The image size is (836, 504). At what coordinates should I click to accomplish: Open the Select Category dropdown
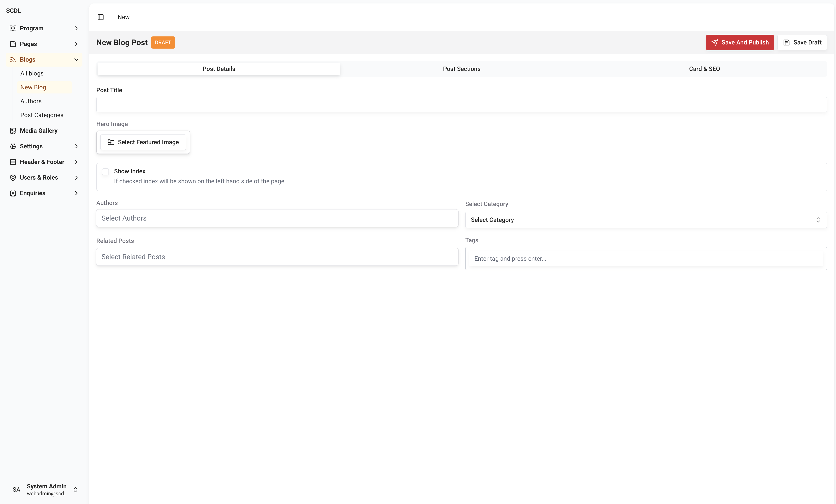pos(646,220)
